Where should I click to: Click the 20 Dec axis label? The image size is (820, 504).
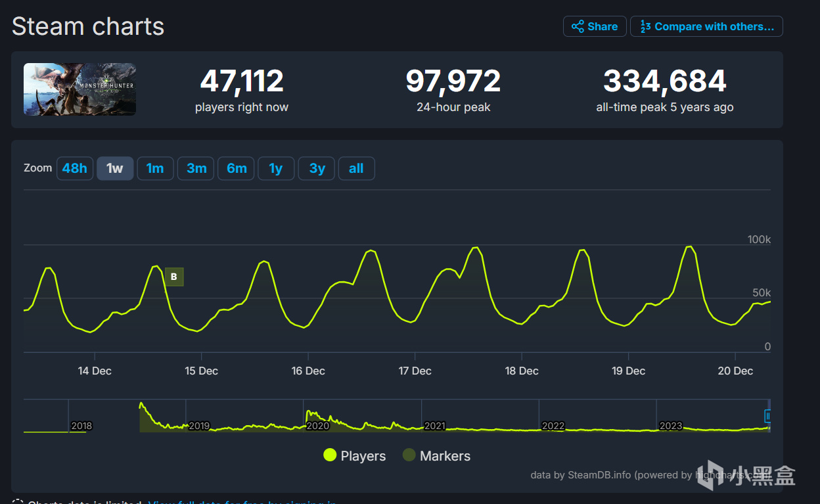point(735,371)
